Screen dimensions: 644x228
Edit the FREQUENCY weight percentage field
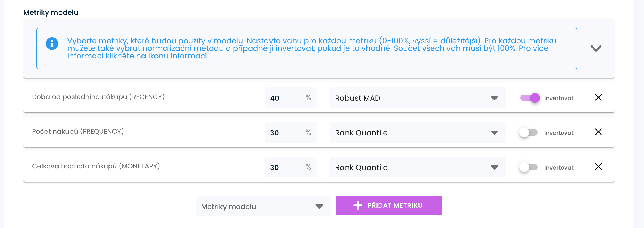[x=285, y=133]
